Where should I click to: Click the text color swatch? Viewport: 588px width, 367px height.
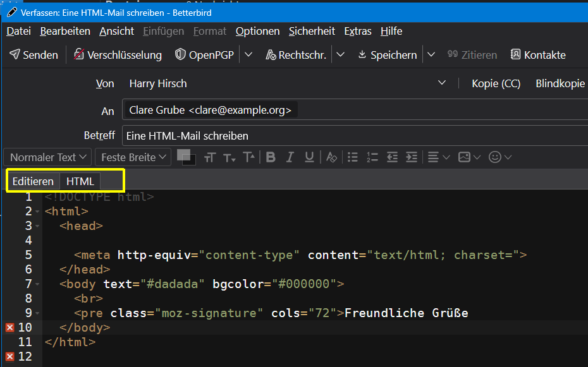click(x=184, y=155)
